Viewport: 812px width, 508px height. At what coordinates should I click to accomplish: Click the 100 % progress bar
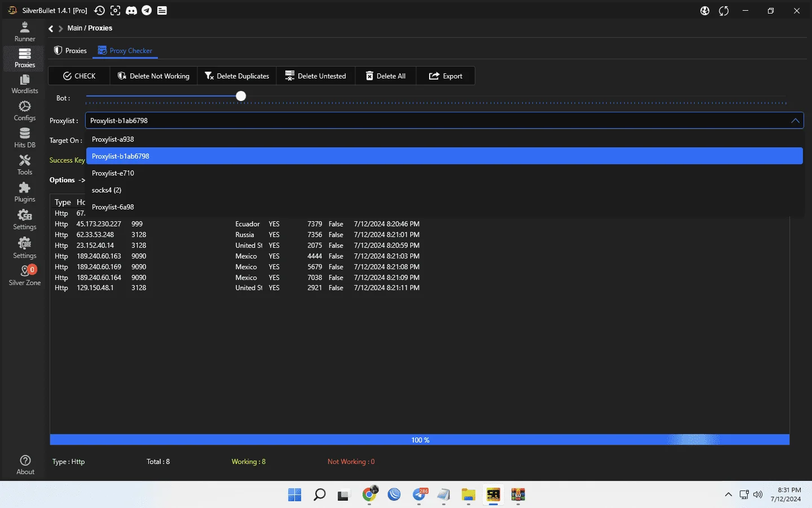[420, 440]
